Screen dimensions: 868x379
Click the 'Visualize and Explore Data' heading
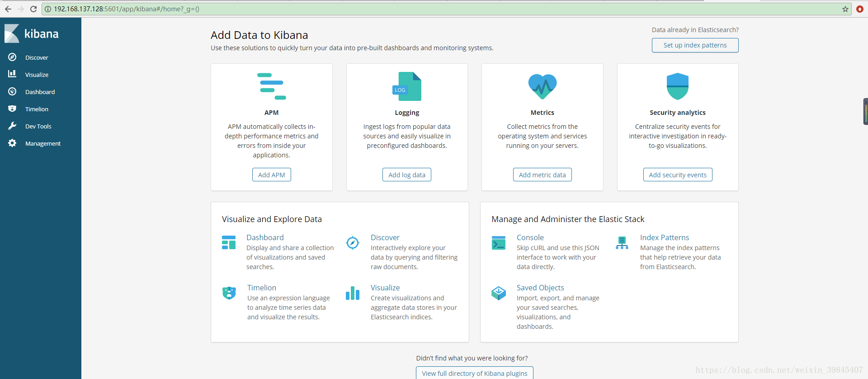click(x=272, y=219)
